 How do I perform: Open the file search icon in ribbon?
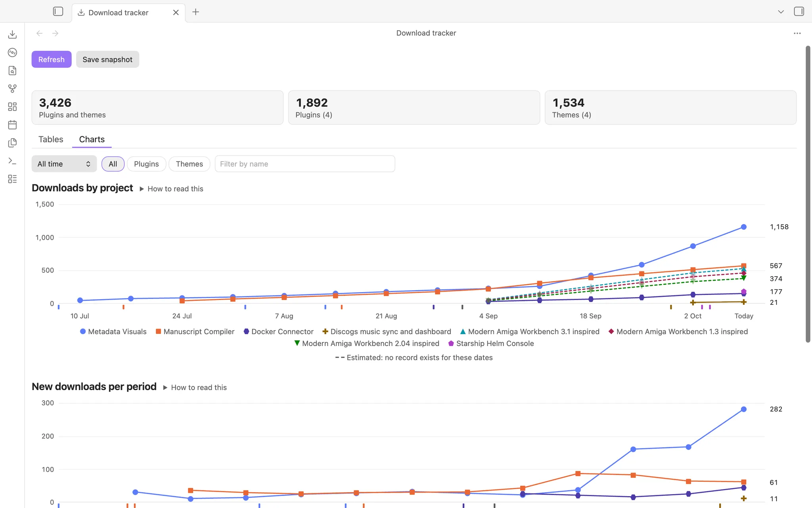[12, 71]
